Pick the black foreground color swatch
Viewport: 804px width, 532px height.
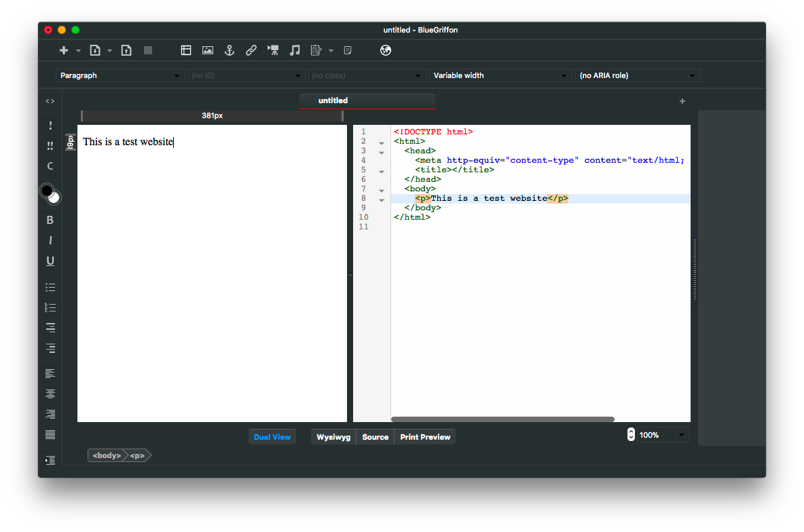tap(47, 191)
